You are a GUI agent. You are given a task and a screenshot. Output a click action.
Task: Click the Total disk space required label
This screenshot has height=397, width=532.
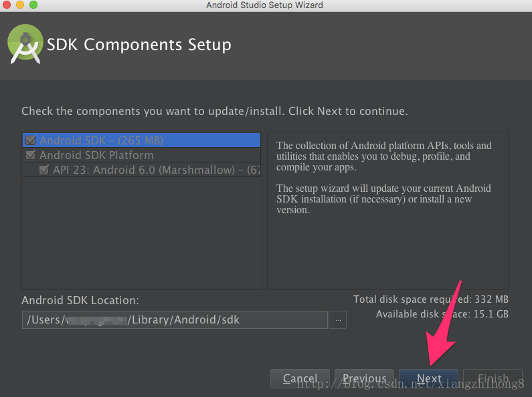(x=430, y=299)
